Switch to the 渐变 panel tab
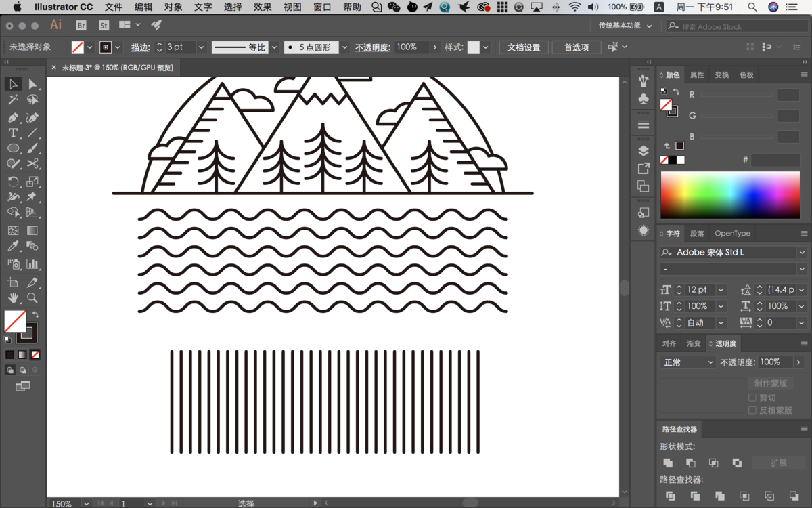This screenshot has height=508, width=812. (694, 344)
